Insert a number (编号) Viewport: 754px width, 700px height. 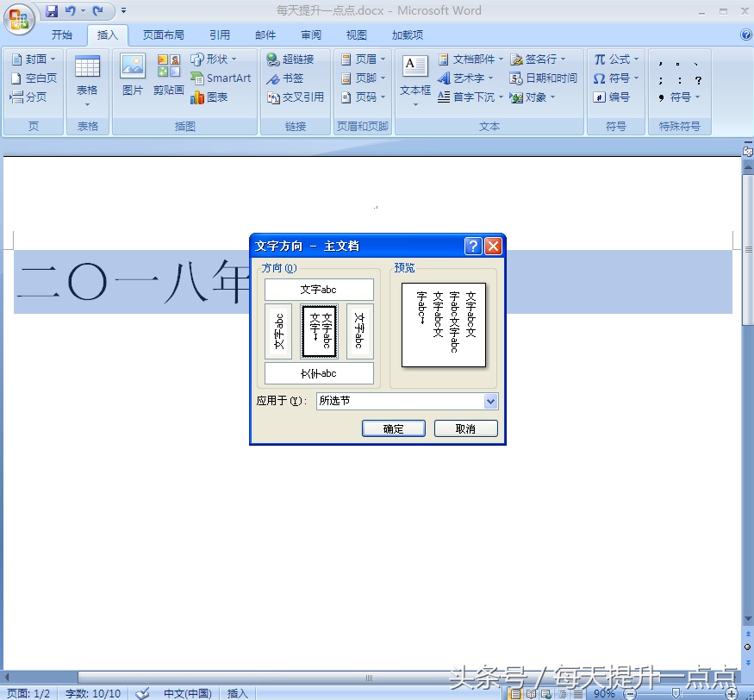pos(611,97)
